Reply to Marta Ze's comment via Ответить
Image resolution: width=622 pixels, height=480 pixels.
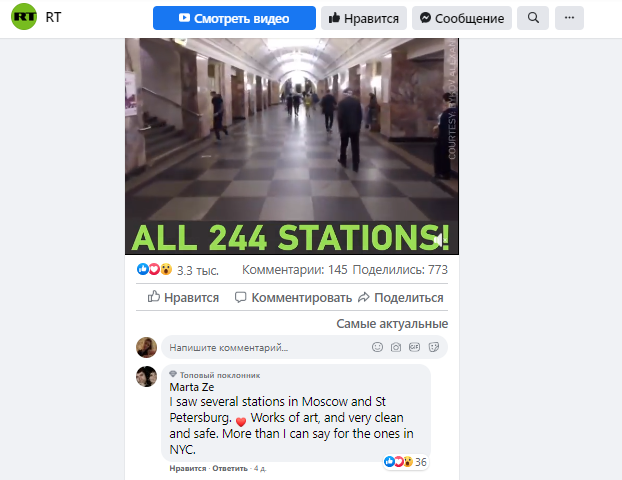(x=230, y=468)
